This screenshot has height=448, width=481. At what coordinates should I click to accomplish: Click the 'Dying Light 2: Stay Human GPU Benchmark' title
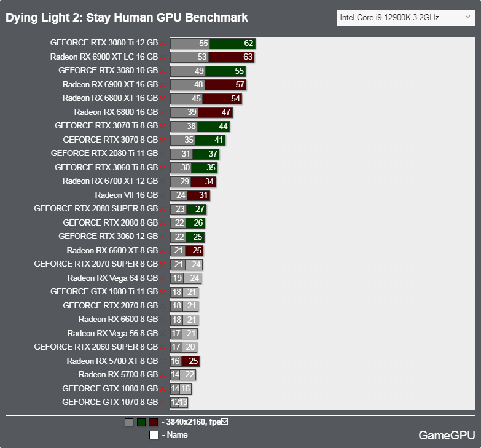(x=127, y=17)
